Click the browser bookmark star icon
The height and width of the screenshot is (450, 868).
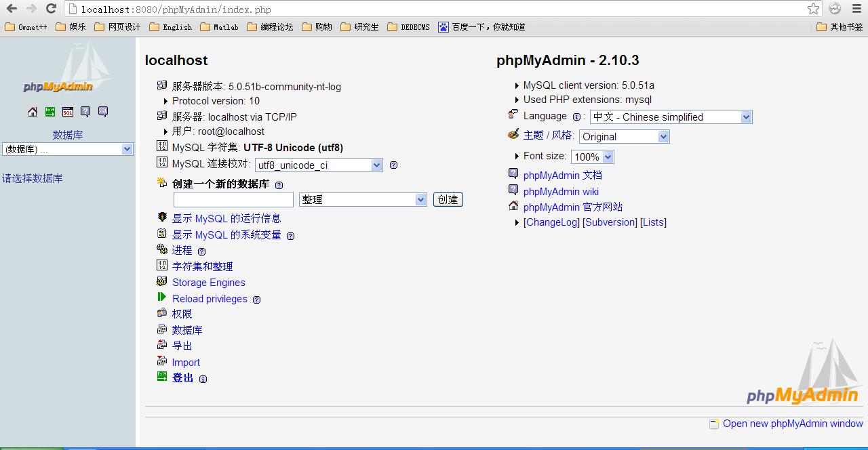[812, 9]
